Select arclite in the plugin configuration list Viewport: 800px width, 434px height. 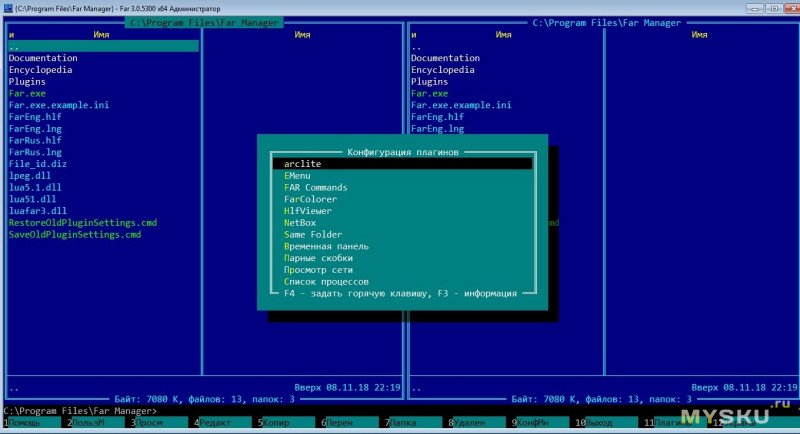(x=301, y=163)
